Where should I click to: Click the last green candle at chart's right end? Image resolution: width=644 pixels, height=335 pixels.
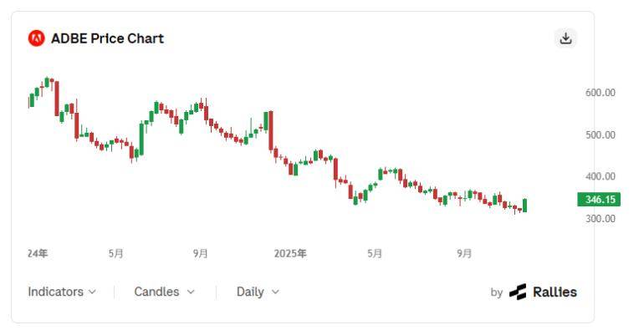click(x=524, y=206)
